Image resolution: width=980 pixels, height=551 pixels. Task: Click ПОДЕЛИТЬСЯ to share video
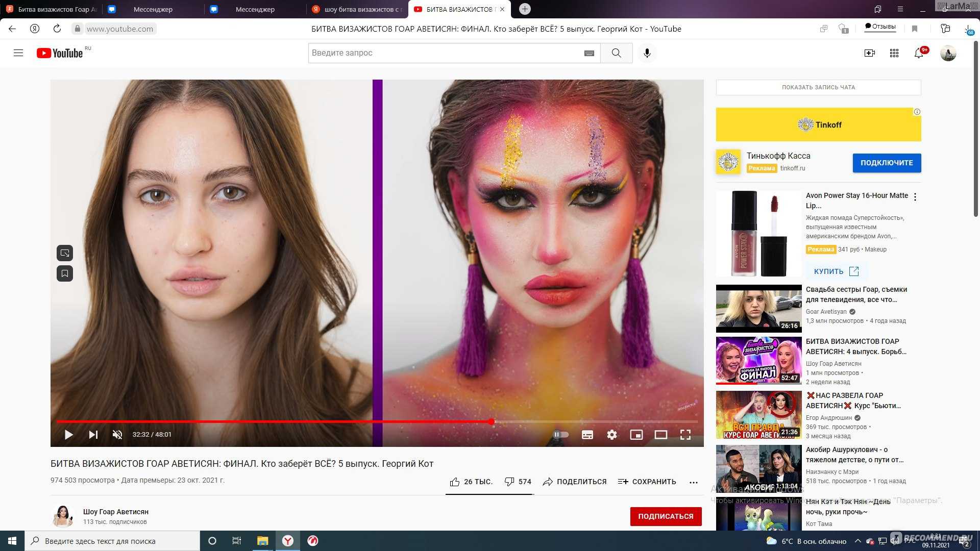pos(575,482)
